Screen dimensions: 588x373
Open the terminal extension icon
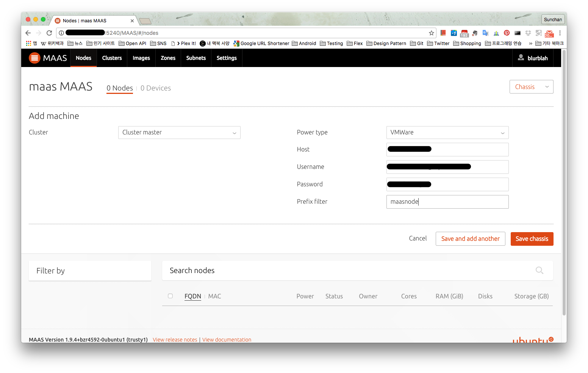tap(518, 33)
